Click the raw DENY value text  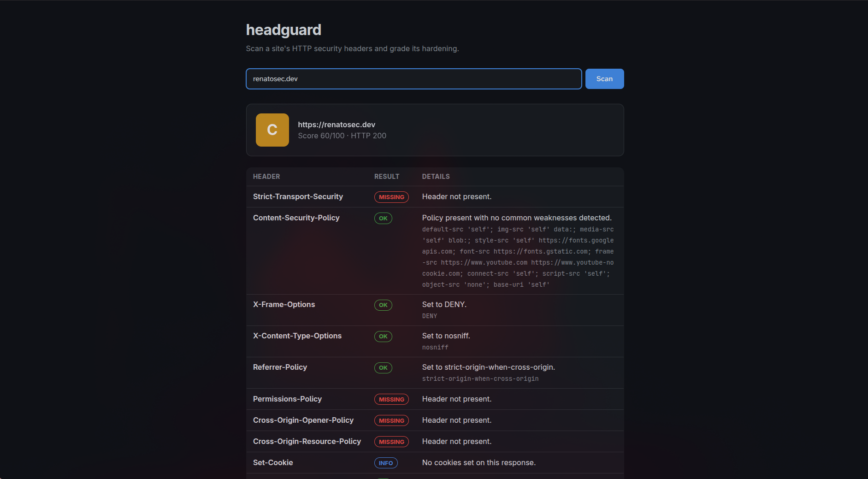pos(430,316)
